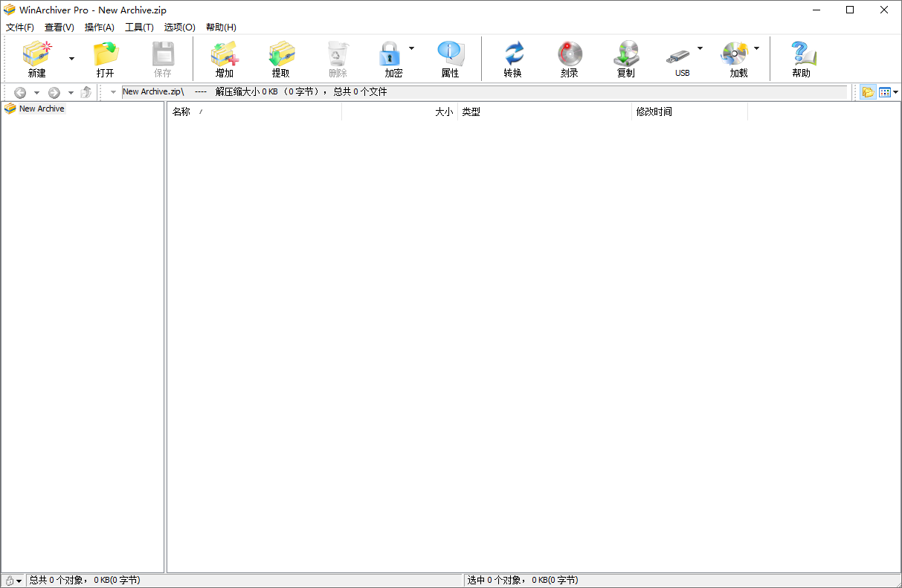Open an existing archive via 打开

point(105,58)
